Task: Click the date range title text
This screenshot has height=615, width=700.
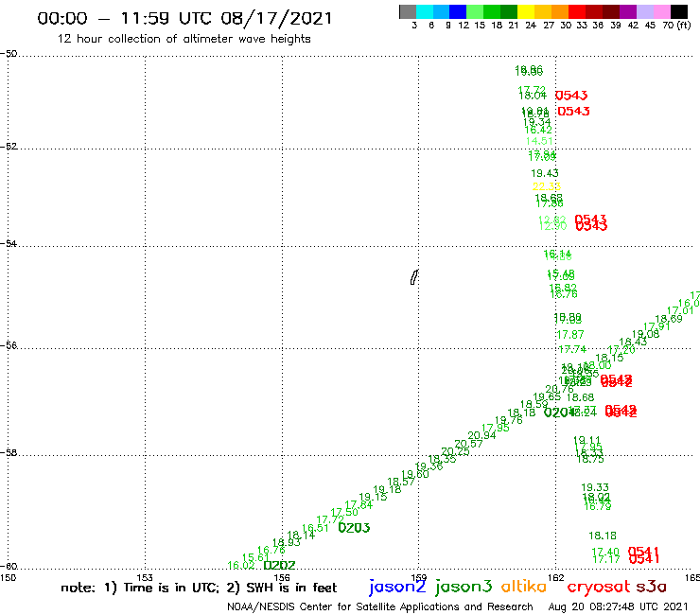Action: (x=184, y=19)
